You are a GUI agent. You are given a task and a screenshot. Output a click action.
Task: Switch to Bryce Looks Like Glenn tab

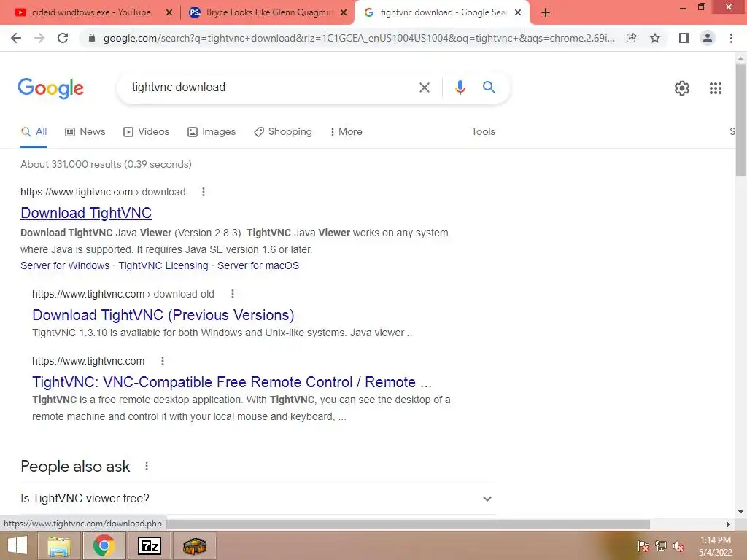coord(268,13)
